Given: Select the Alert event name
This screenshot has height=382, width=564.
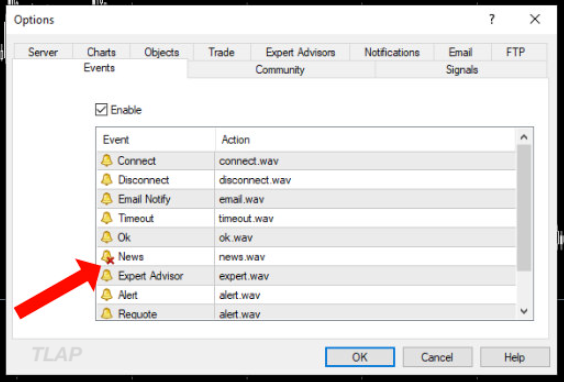Looking at the screenshot, I should pyautogui.click(x=128, y=295).
